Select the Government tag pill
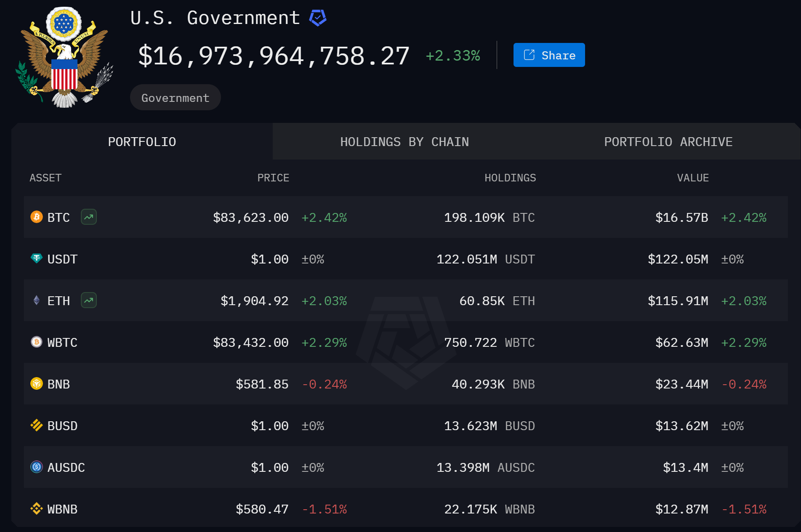 (x=175, y=98)
